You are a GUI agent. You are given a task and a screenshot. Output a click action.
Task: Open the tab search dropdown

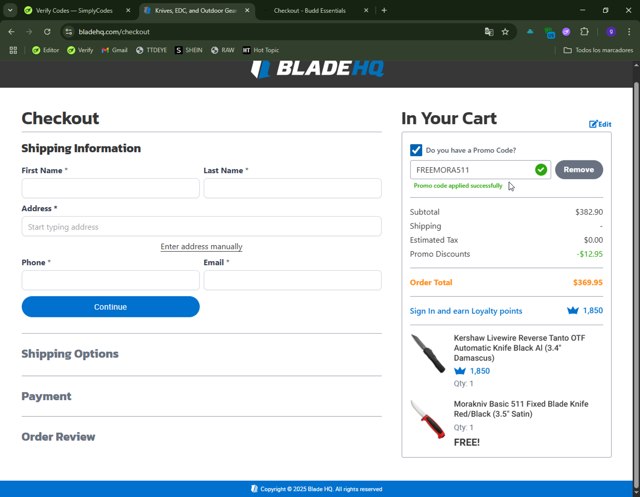point(10,11)
